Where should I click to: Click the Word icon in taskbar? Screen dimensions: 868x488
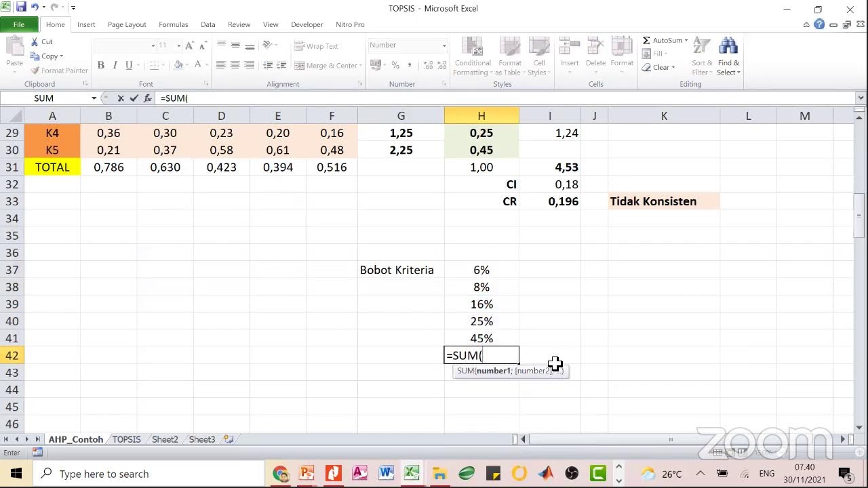pos(386,473)
